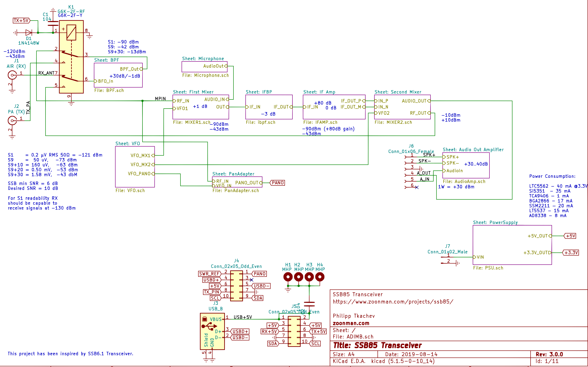
Task: Select the J2 PA (TX) coaxial connector
Action: click(x=12, y=121)
